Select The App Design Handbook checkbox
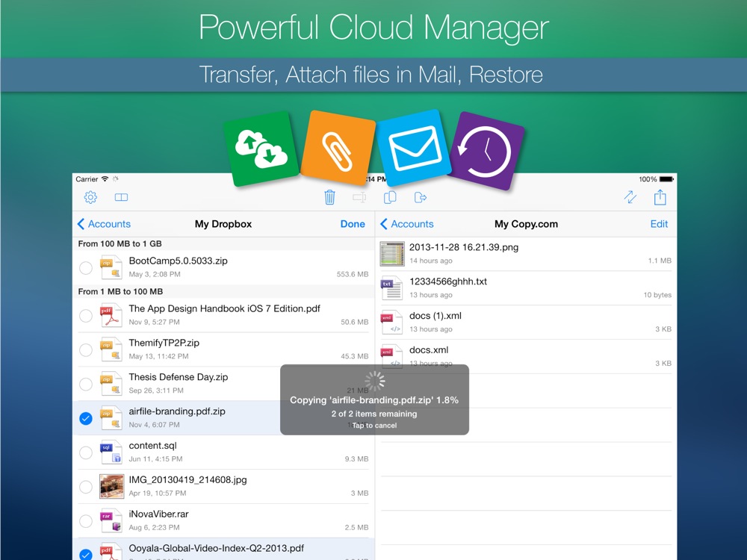The image size is (747, 560). click(86, 315)
